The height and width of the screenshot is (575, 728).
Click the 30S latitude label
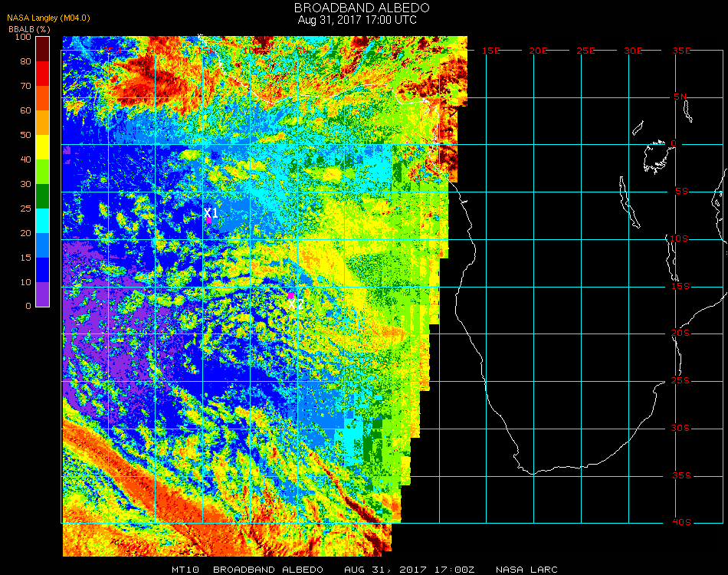[x=680, y=429]
